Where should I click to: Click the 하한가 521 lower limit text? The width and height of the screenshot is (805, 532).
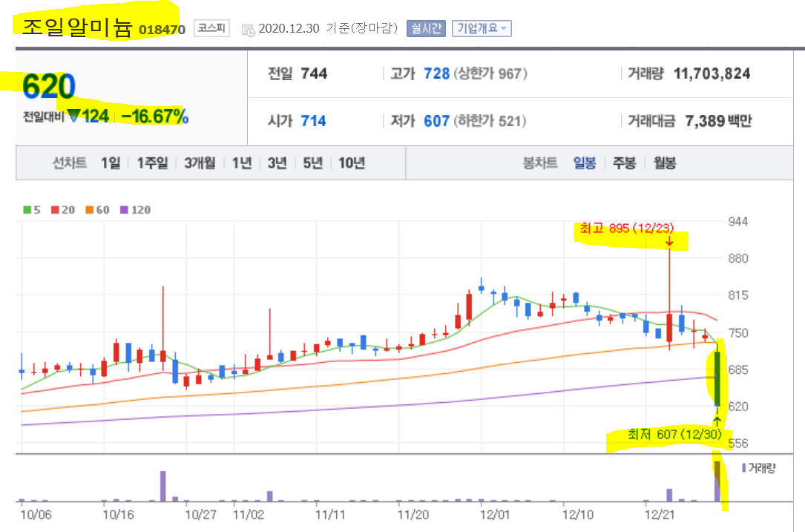[x=489, y=121]
